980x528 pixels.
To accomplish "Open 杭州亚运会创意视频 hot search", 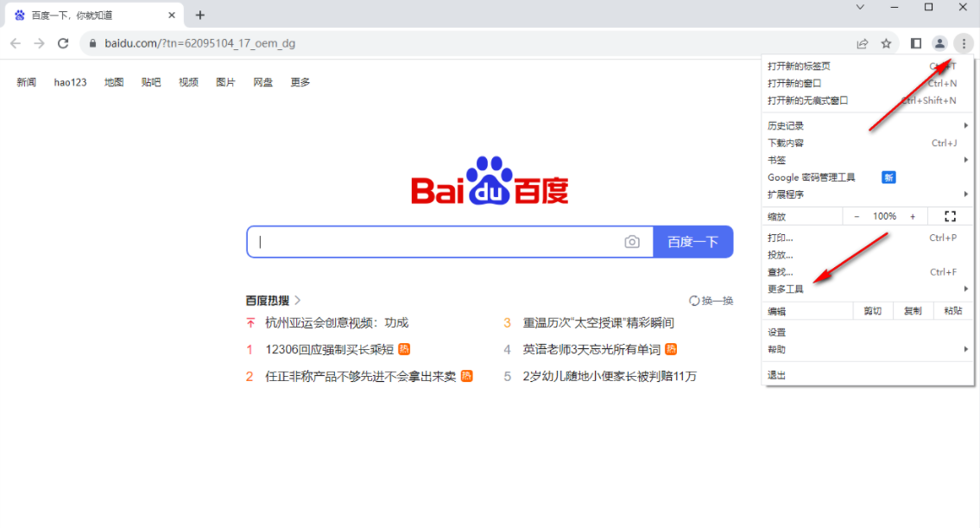I will tap(337, 323).
